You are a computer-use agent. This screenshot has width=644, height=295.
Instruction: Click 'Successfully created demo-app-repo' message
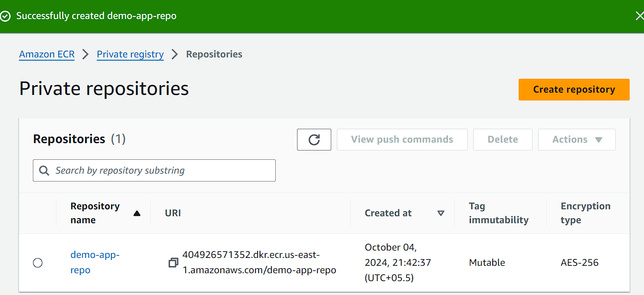(x=96, y=16)
